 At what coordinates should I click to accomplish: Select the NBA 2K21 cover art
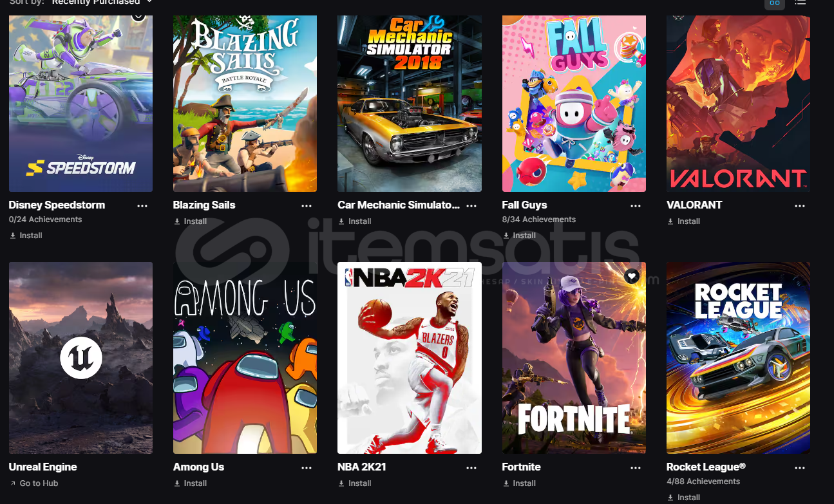tap(410, 358)
